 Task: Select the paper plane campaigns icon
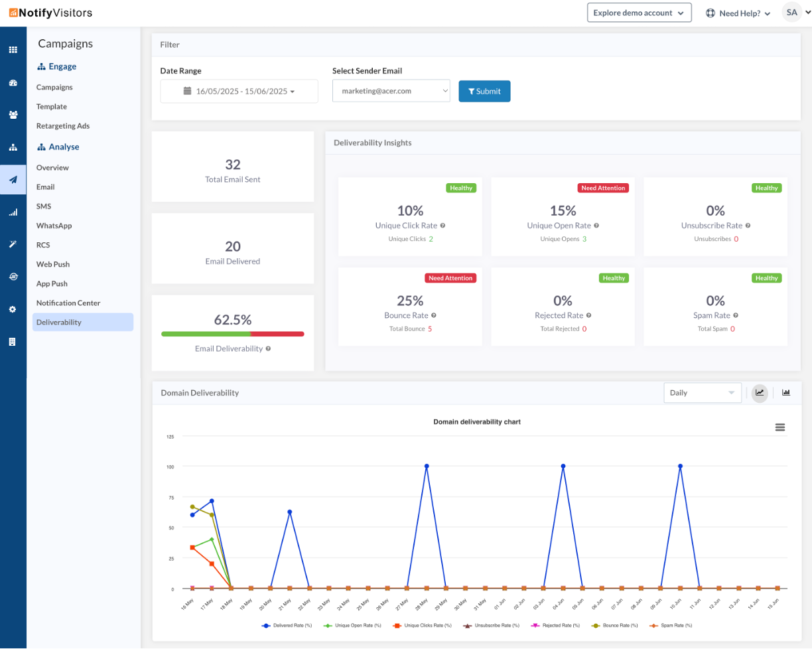[13, 180]
